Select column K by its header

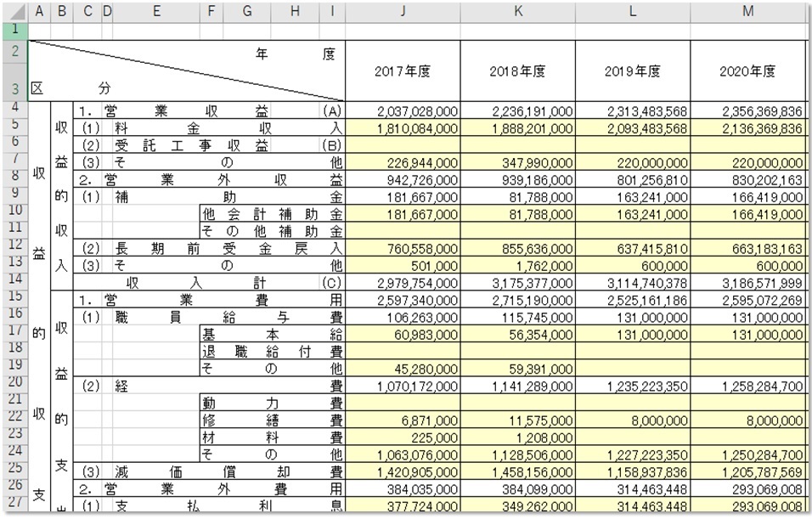point(518,12)
